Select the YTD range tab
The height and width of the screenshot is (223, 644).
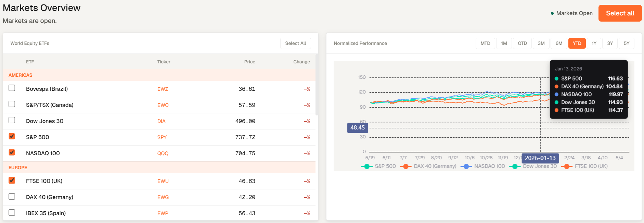[x=577, y=43]
